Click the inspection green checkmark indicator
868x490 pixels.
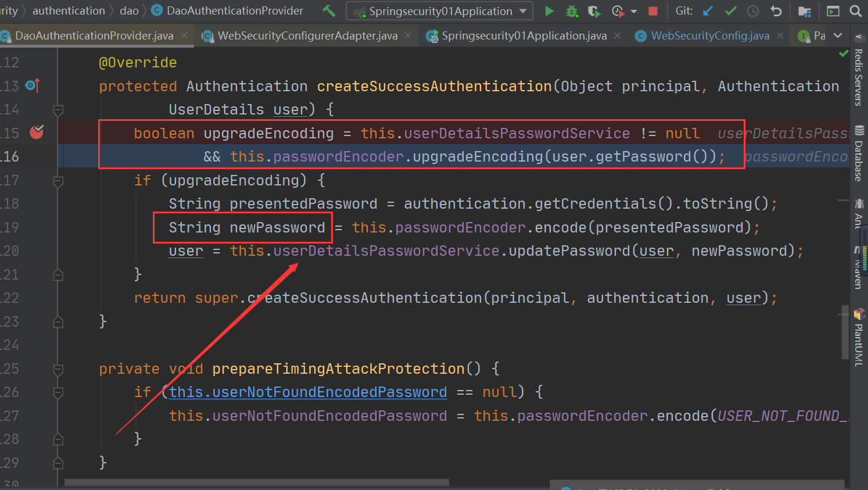844,53
